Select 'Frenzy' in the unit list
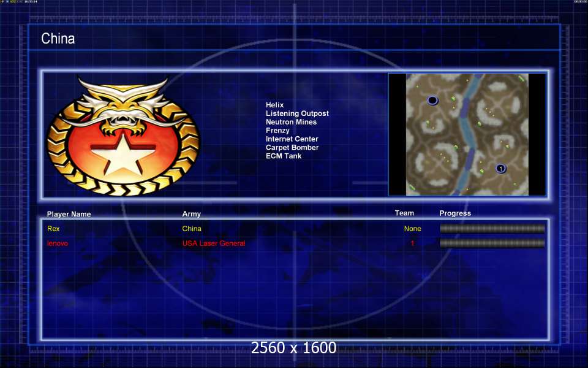The width and height of the screenshot is (588, 368). coord(277,131)
